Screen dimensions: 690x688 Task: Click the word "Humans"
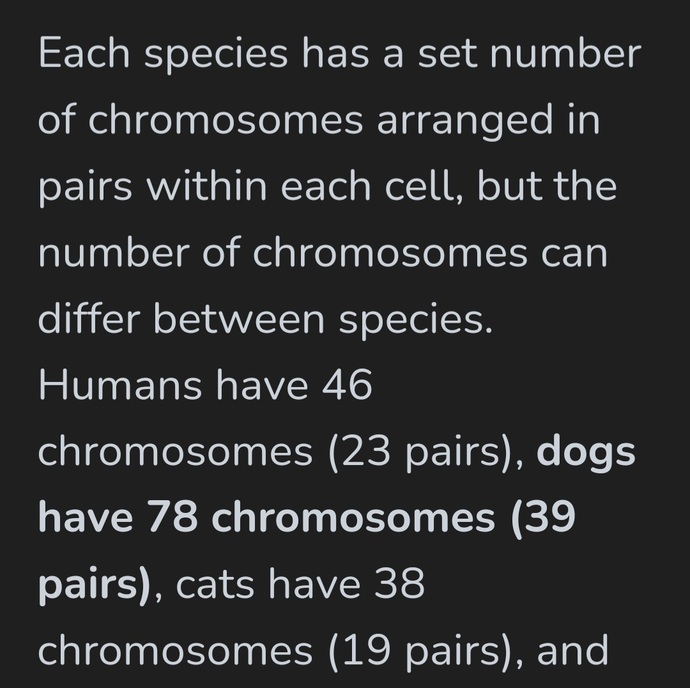[x=120, y=385]
